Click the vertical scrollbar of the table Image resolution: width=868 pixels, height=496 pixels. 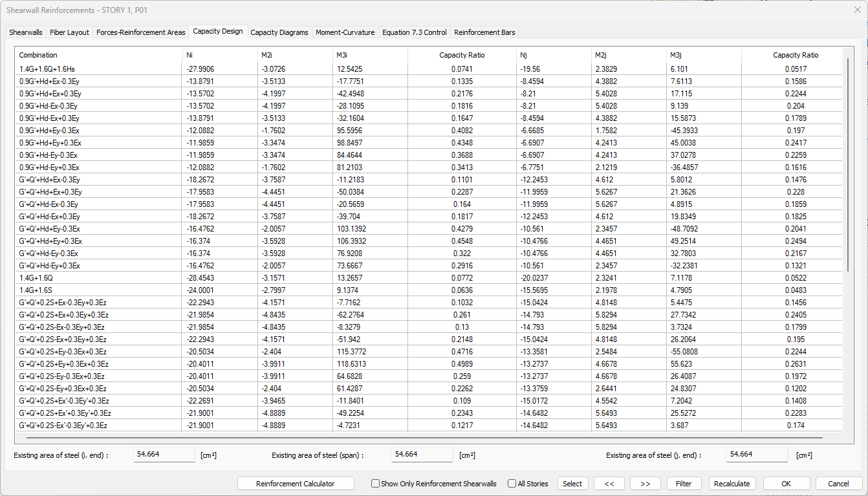point(847,162)
